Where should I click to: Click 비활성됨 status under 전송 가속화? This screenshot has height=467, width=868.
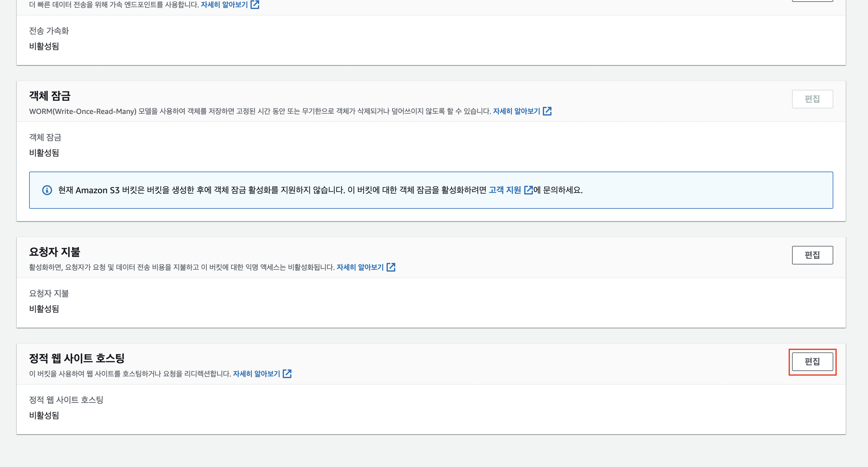click(x=44, y=46)
